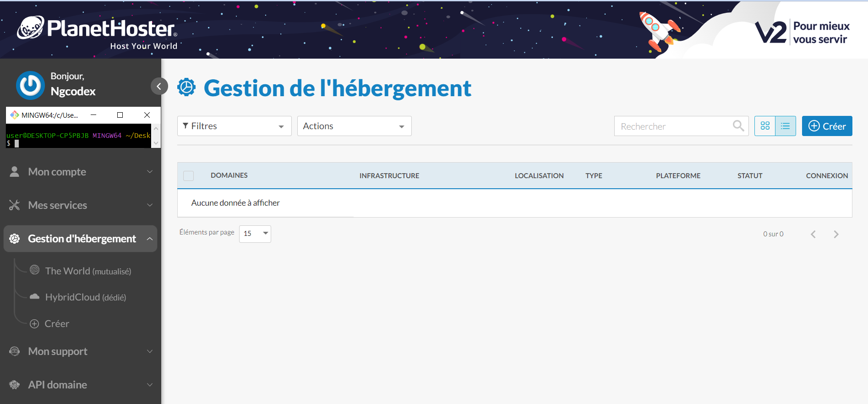Screen dimensions: 868x404
Task: Click the Créer link in the sidebar
Action: pos(56,324)
